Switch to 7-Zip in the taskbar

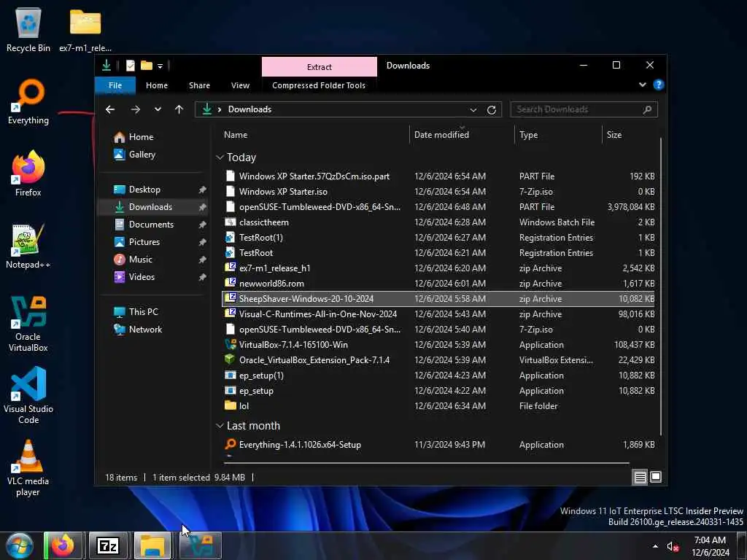108,545
